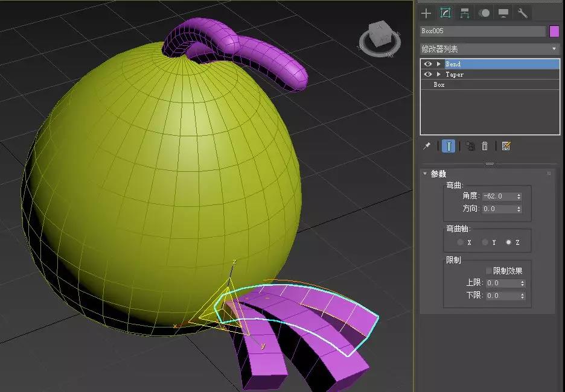The image size is (565, 392).
Task: Make the Bend modifier unique
Action: 470,146
